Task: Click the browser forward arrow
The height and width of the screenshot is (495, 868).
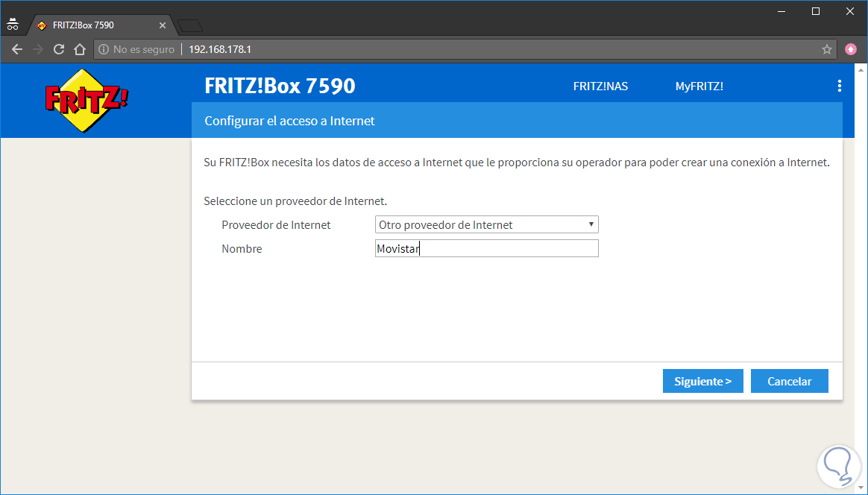Action: coord(37,49)
